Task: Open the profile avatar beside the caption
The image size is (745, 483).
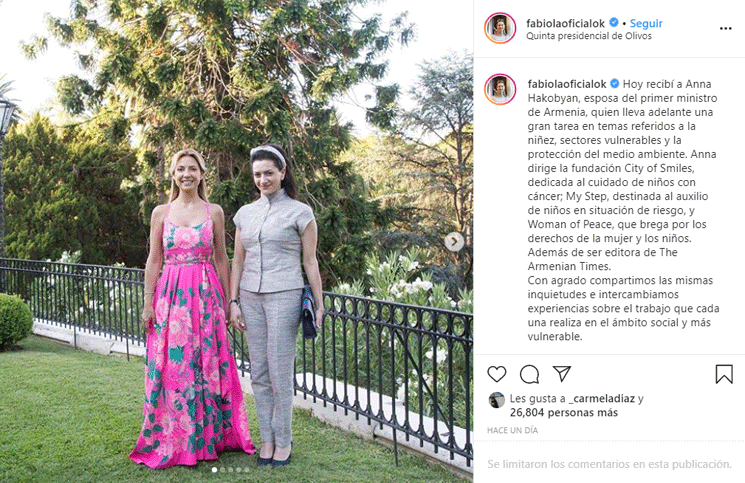Action: pyautogui.click(x=500, y=89)
